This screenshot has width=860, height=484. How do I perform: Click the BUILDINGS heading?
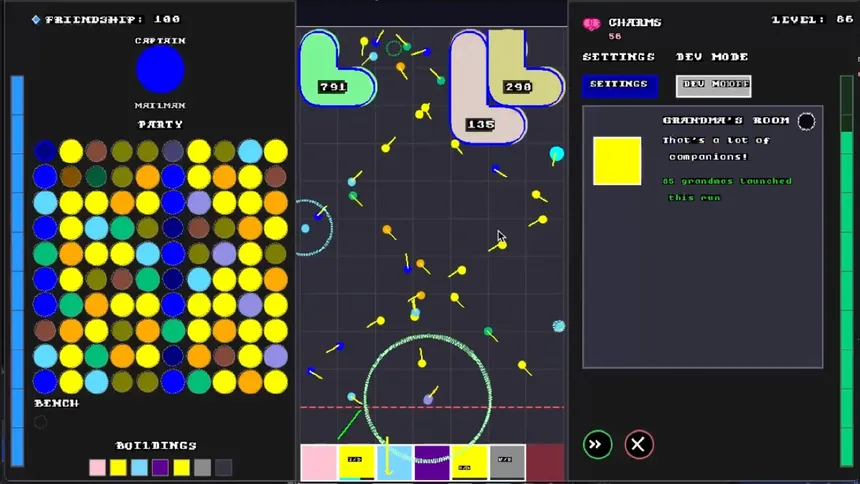(x=156, y=446)
